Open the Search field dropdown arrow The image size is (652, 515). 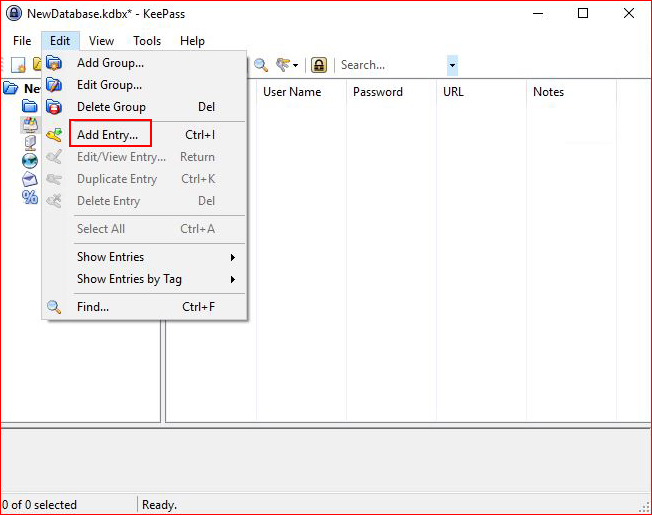[452, 65]
